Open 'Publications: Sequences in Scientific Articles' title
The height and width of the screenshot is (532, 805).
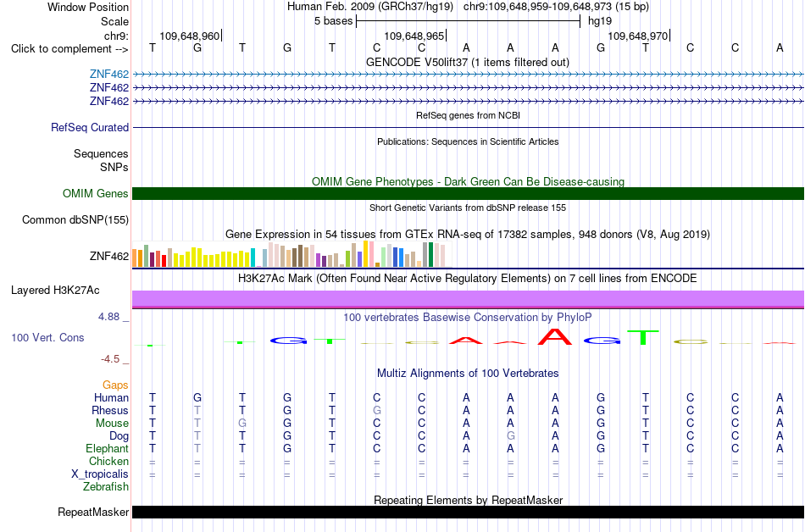click(x=468, y=141)
